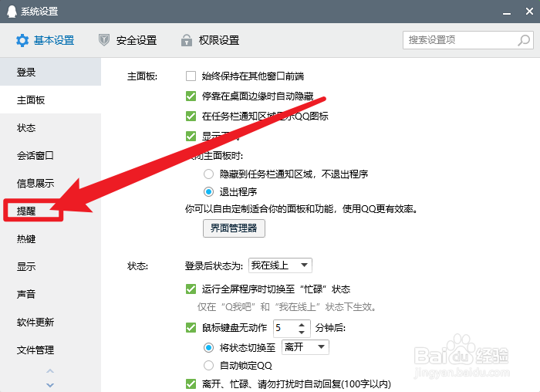Image resolution: width=540 pixels, height=392 pixels.
Task: Open 热键 settings in the sidebar
Action: [51, 238]
